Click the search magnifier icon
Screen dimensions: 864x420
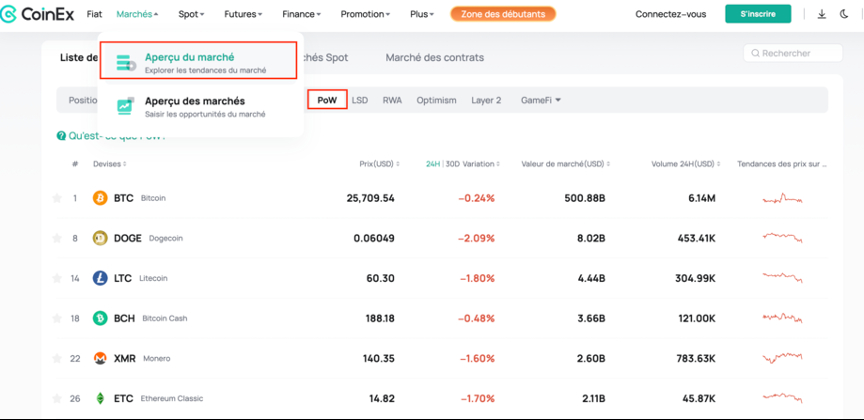pyautogui.click(x=755, y=53)
